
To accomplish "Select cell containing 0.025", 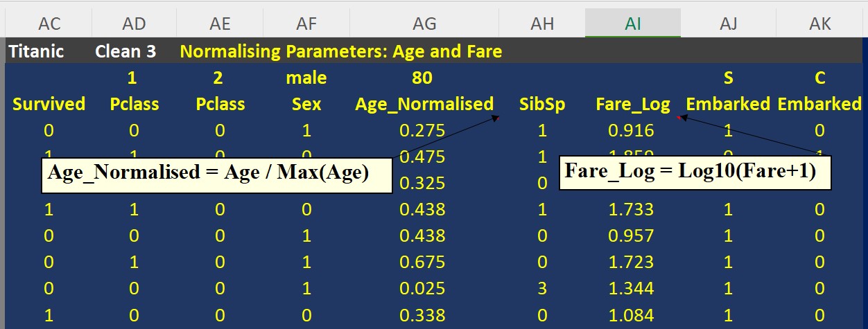I will [424, 288].
